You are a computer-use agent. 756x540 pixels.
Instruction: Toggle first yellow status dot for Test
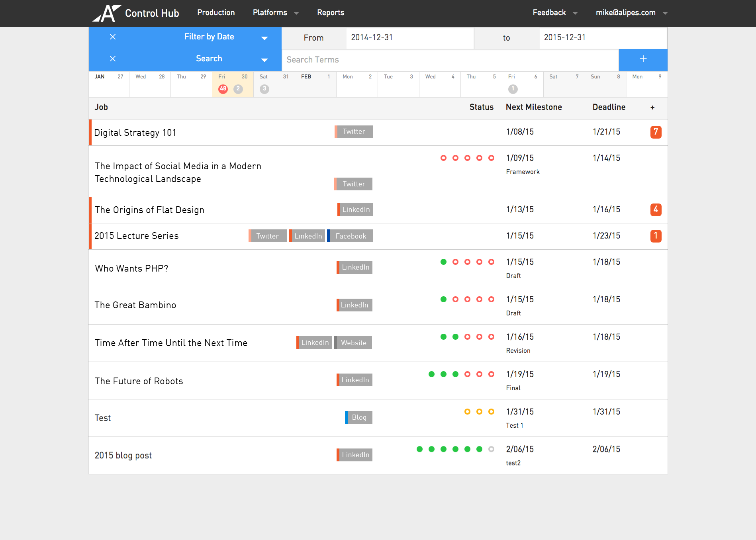click(x=467, y=412)
